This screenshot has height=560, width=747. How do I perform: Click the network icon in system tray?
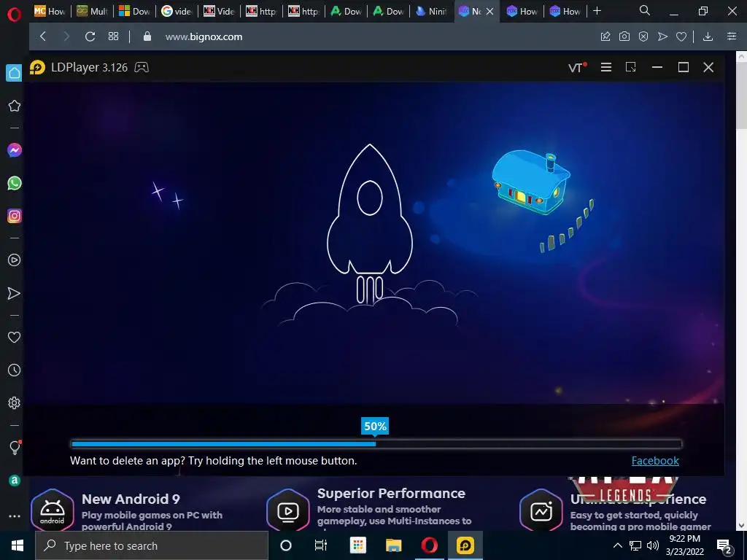tap(635, 545)
